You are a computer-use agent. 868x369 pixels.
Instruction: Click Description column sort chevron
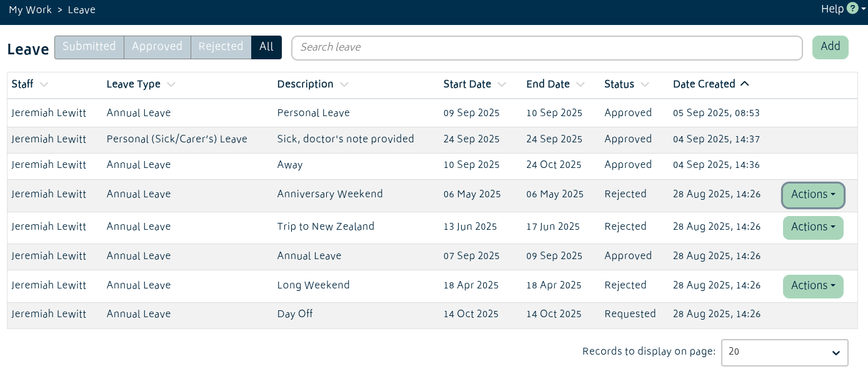point(344,84)
